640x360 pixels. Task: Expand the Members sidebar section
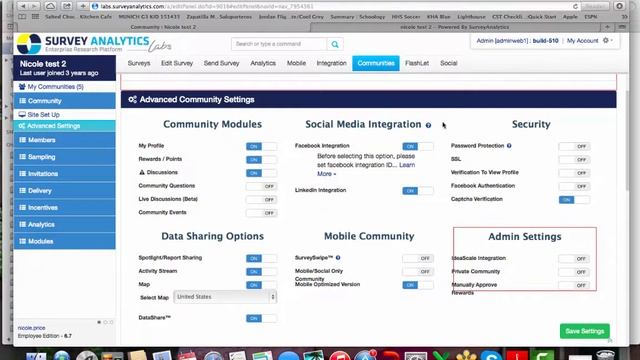click(x=64, y=140)
